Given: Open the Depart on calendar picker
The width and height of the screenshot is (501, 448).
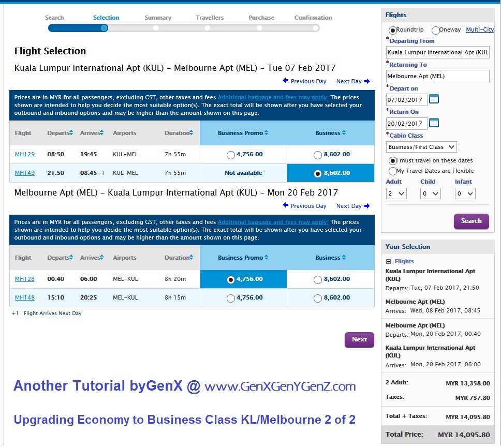Looking at the screenshot, I should pyautogui.click(x=434, y=99).
